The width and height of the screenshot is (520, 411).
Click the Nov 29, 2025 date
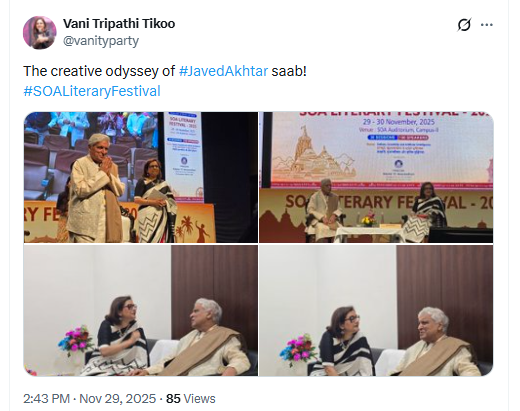[x=117, y=399]
